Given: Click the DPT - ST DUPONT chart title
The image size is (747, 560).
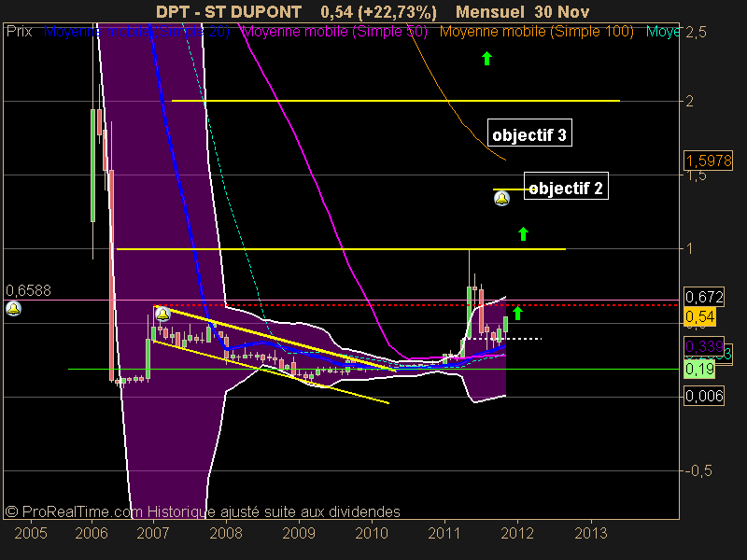Looking at the screenshot, I should (x=229, y=12).
